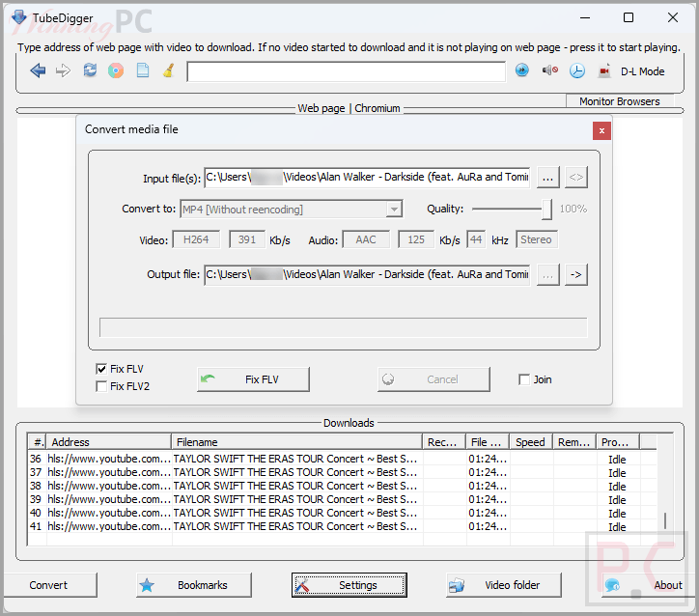Viewport: 699px width, 616px height.
Task: Tick the Join checkbox
Action: coord(524,379)
